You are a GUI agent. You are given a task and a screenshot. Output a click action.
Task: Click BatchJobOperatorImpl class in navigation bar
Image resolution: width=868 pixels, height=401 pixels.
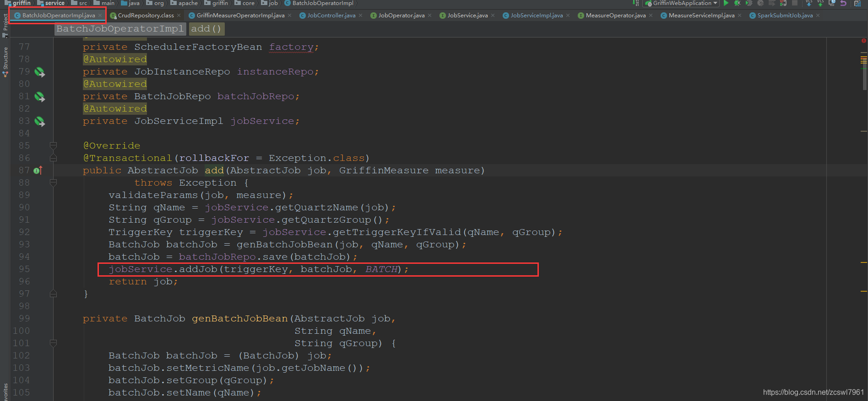(319, 3)
